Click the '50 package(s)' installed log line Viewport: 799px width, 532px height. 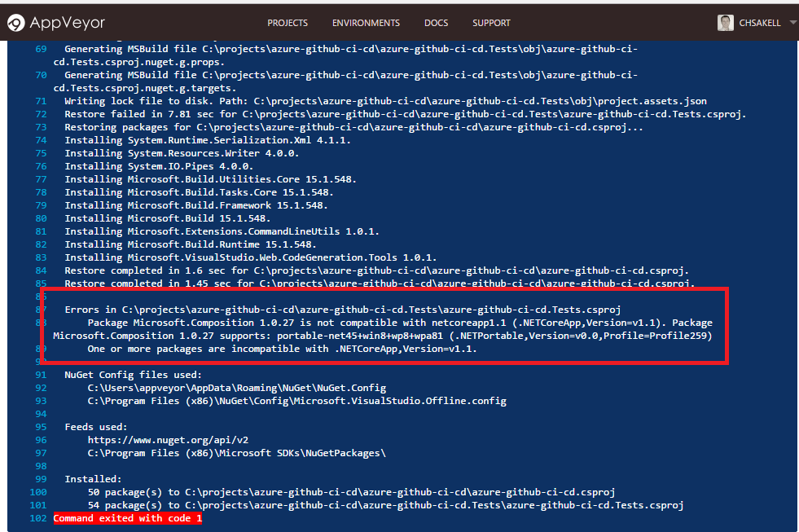[350, 492]
